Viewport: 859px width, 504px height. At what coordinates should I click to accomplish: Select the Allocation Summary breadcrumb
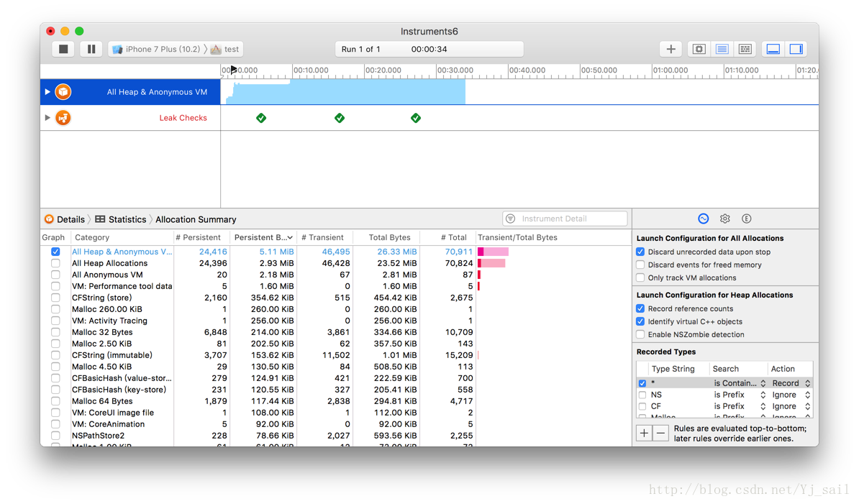coord(196,219)
